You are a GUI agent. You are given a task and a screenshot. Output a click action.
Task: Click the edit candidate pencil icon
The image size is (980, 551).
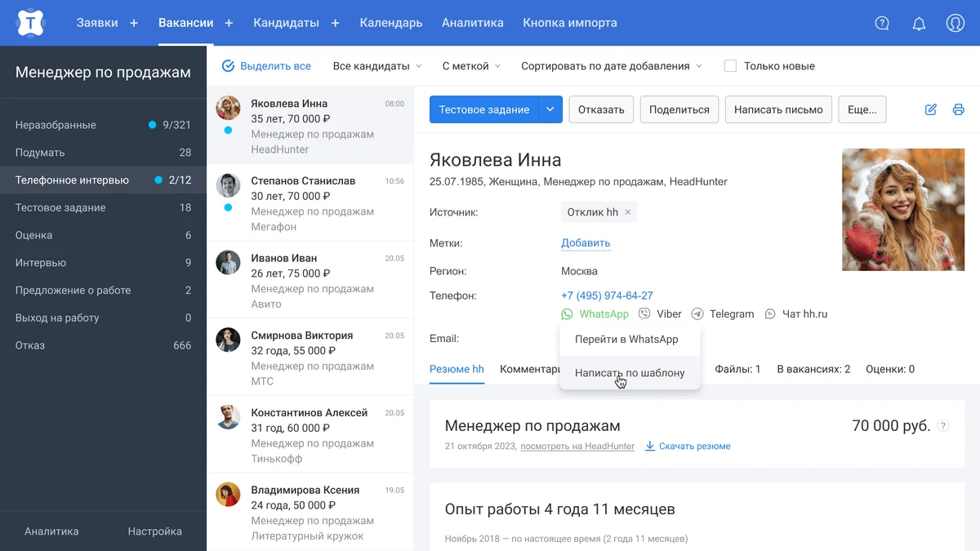click(930, 109)
